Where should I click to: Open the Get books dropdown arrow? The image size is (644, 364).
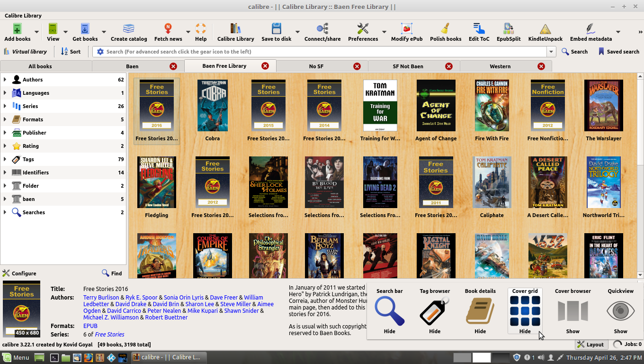pos(104,32)
